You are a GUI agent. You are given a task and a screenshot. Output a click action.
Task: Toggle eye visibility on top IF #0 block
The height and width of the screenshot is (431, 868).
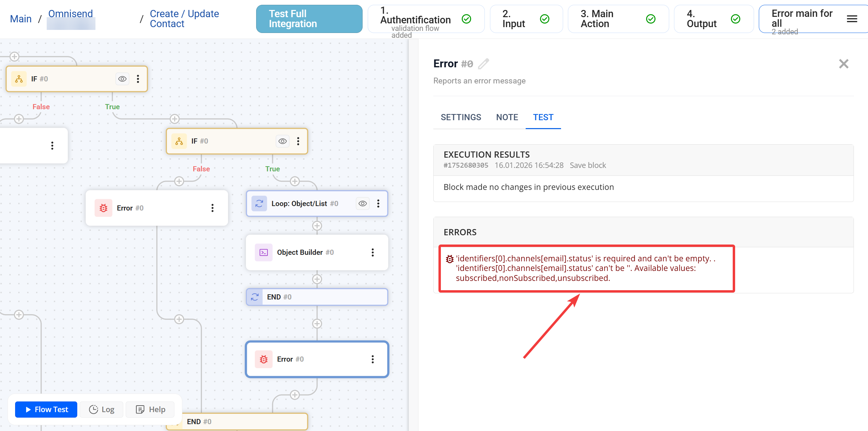[x=122, y=79]
